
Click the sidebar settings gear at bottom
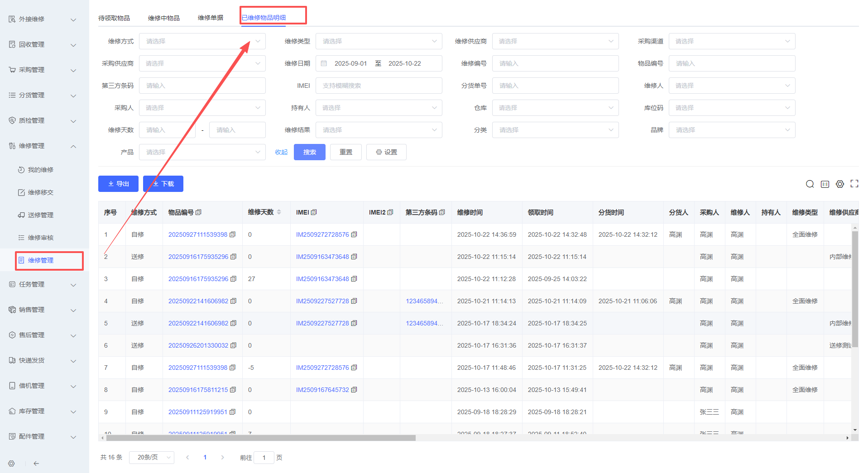(x=11, y=463)
